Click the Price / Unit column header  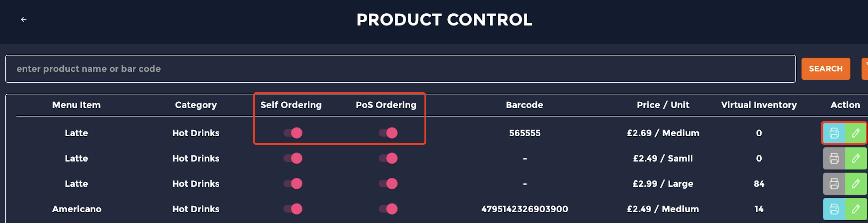click(x=663, y=105)
